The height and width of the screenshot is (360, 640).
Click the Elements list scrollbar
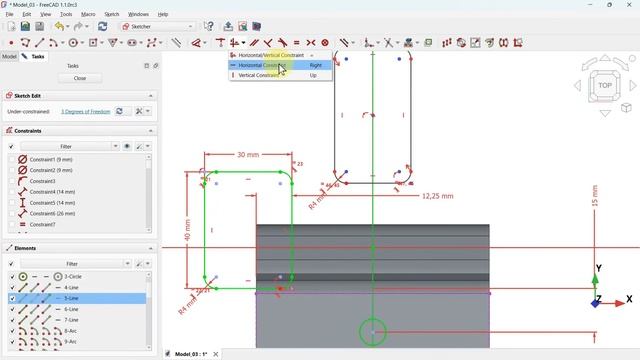[149, 311]
